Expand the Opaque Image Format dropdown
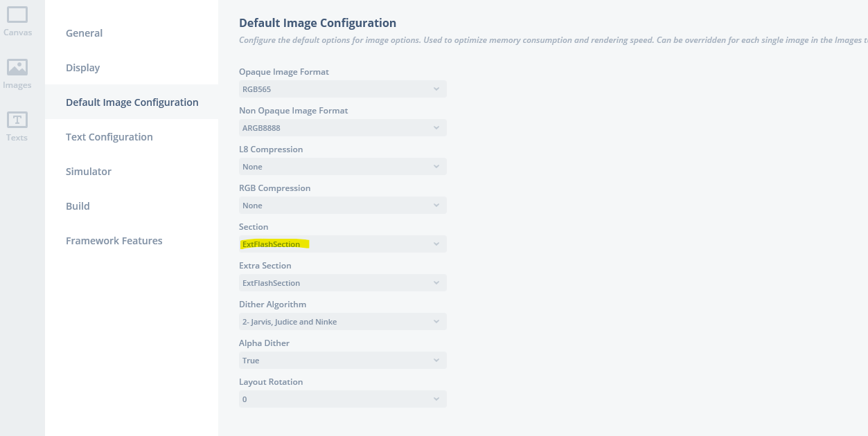Viewport: 868px width, 436px height. click(342, 89)
